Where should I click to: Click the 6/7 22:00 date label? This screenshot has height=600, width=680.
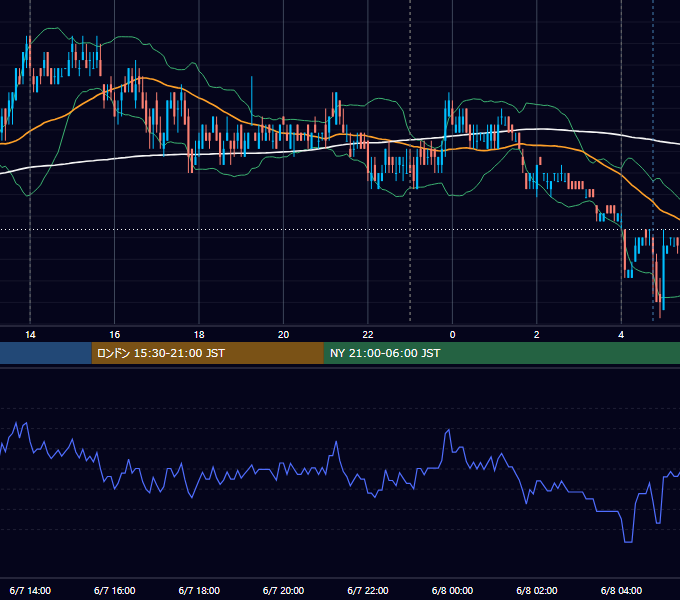click(x=368, y=590)
